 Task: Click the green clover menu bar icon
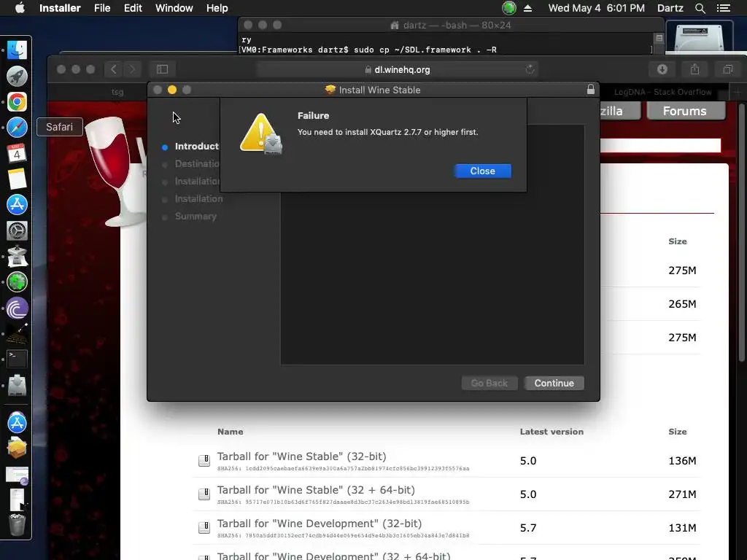point(508,8)
